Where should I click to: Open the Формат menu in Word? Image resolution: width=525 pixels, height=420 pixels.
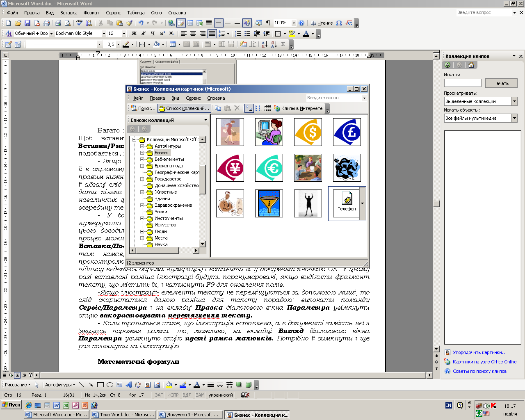[91, 13]
